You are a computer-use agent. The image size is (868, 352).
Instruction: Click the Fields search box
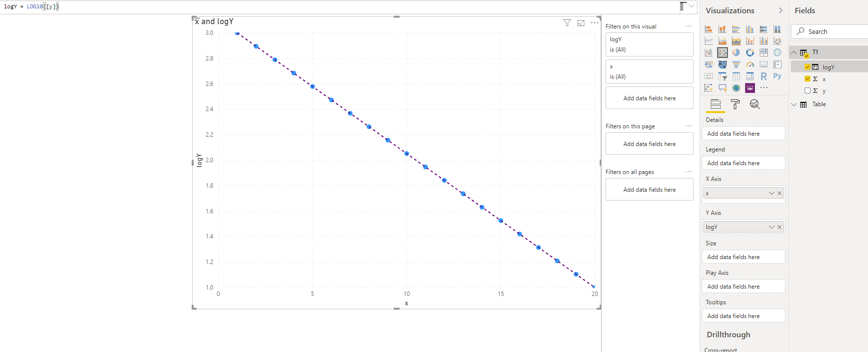[830, 31]
